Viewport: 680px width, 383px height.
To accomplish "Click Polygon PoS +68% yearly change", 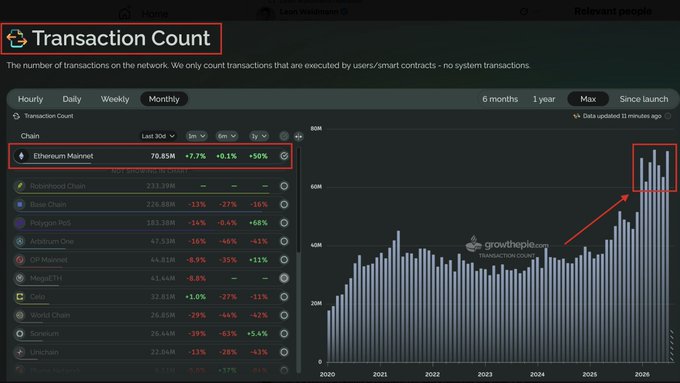I will [x=258, y=223].
